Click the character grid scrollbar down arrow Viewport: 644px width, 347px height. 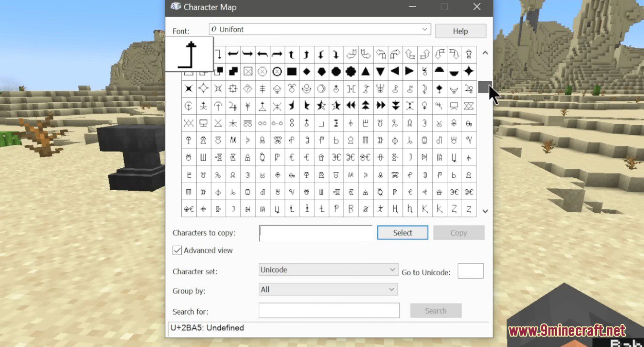(x=485, y=211)
